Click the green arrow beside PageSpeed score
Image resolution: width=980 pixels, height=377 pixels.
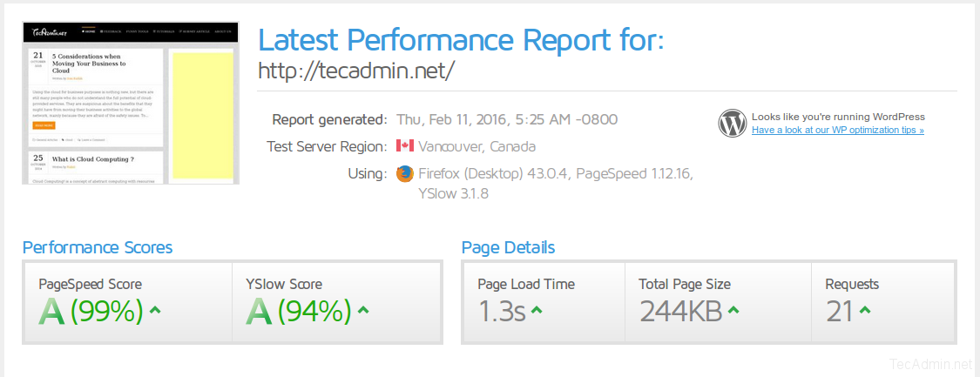click(155, 309)
